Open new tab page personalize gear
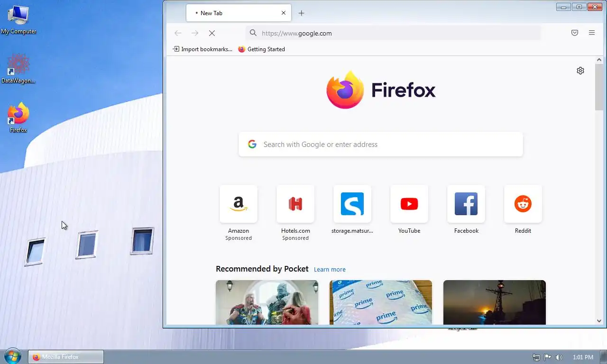This screenshot has height=364, width=607. coord(580,71)
